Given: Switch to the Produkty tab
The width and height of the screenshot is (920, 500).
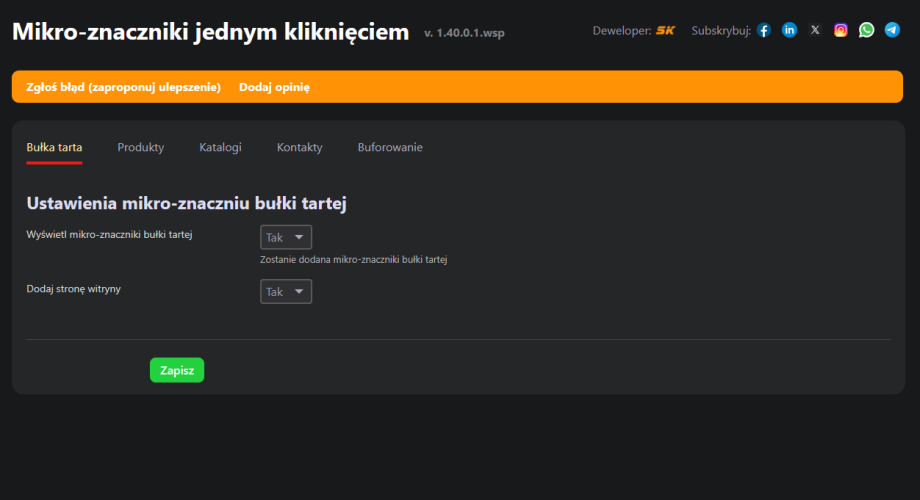Looking at the screenshot, I should [x=140, y=147].
